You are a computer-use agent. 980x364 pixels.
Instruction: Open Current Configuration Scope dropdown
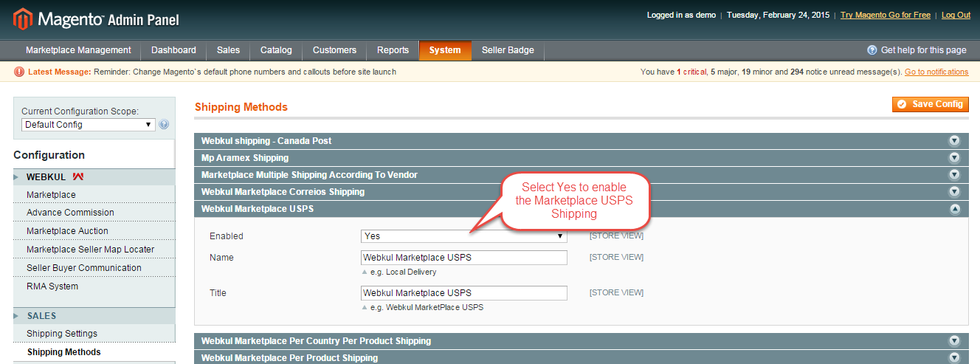(89, 125)
